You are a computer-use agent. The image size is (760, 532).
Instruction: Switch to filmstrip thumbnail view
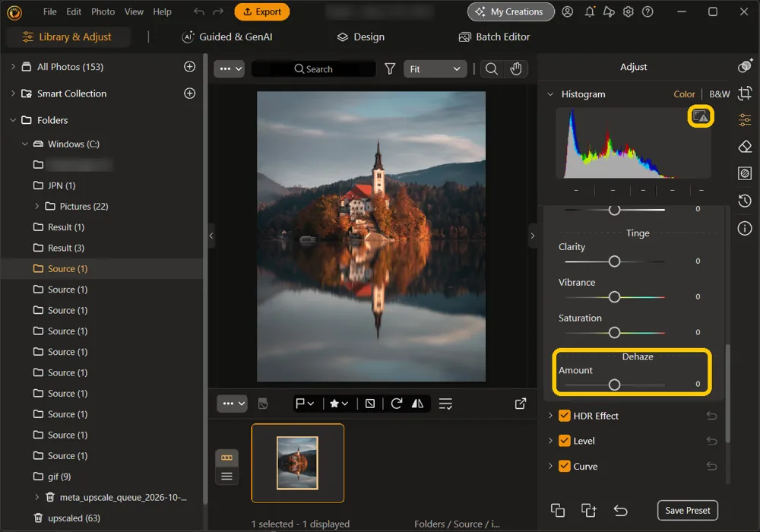pos(226,458)
